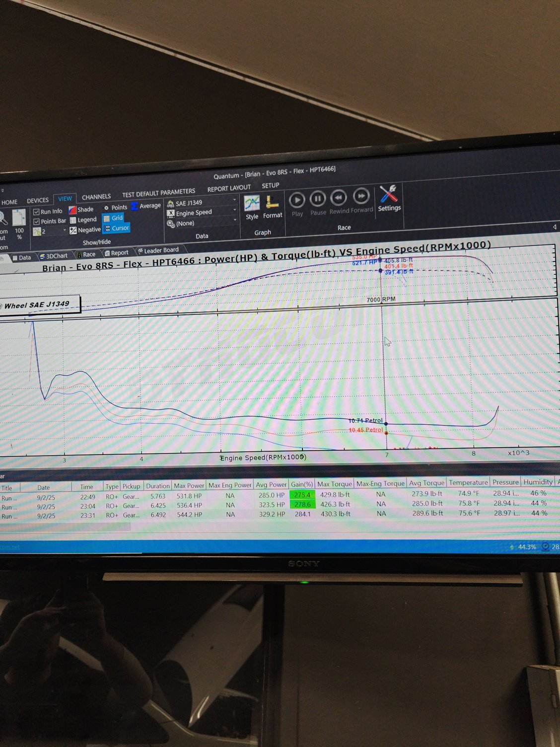Viewport: 560px width, 747px height.
Task: Switch to the CHANNELS ribbon tab
Action: click(96, 197)
